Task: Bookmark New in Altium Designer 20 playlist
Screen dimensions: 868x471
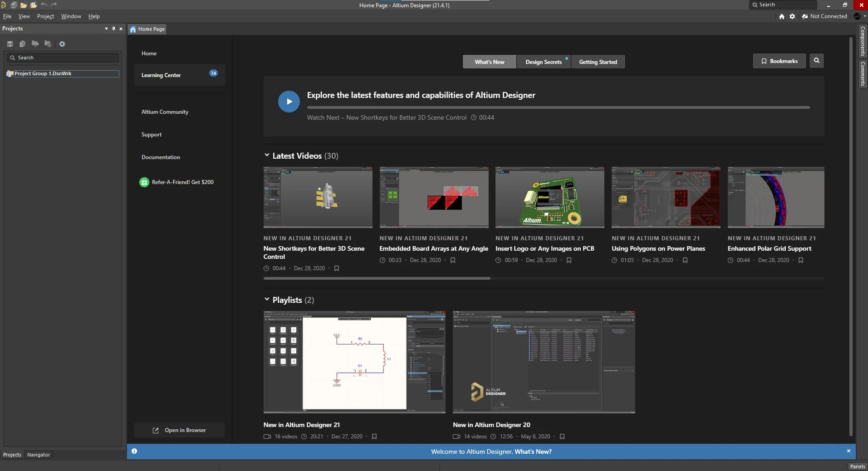Action: click(x=562, y=437)
